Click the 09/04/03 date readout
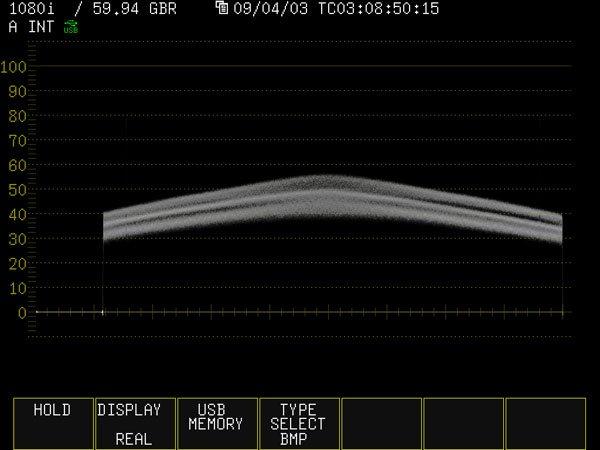This screenshot has width=600, height=450. [271, 8]
